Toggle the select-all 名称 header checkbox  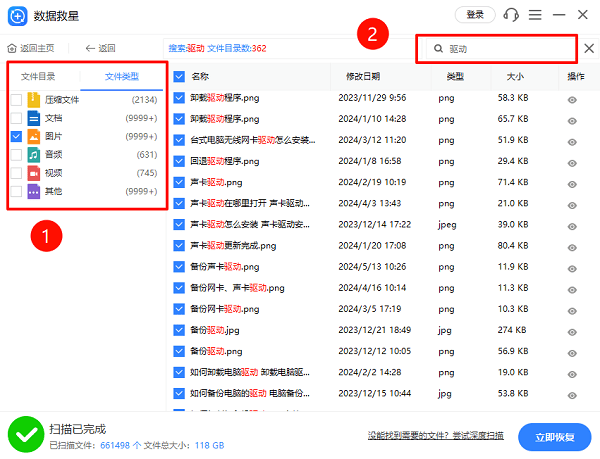coord(179,76)
